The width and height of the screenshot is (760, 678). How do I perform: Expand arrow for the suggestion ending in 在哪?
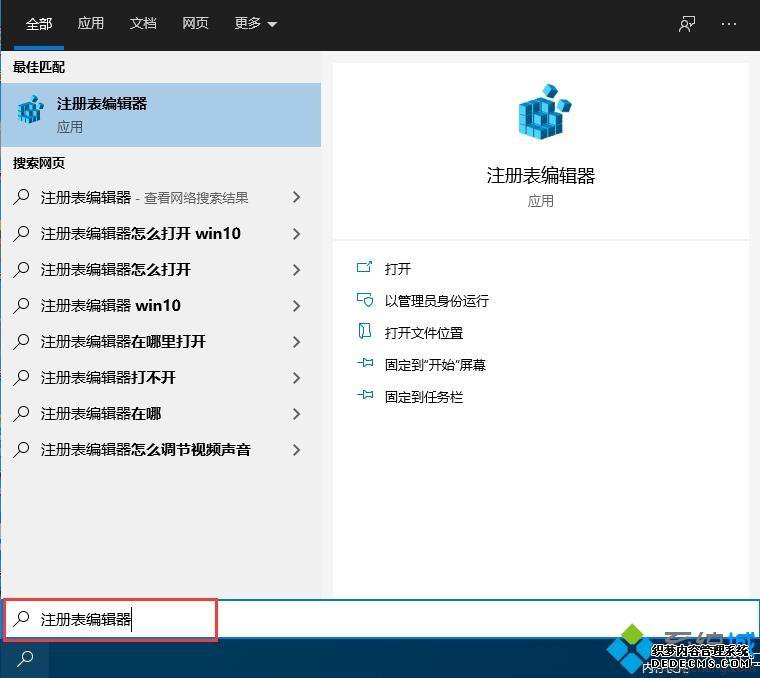297,413
